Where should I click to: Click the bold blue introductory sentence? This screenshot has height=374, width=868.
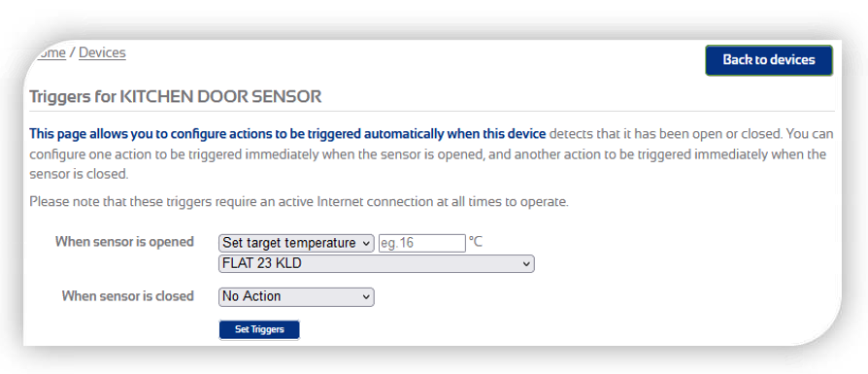(287, 134)
